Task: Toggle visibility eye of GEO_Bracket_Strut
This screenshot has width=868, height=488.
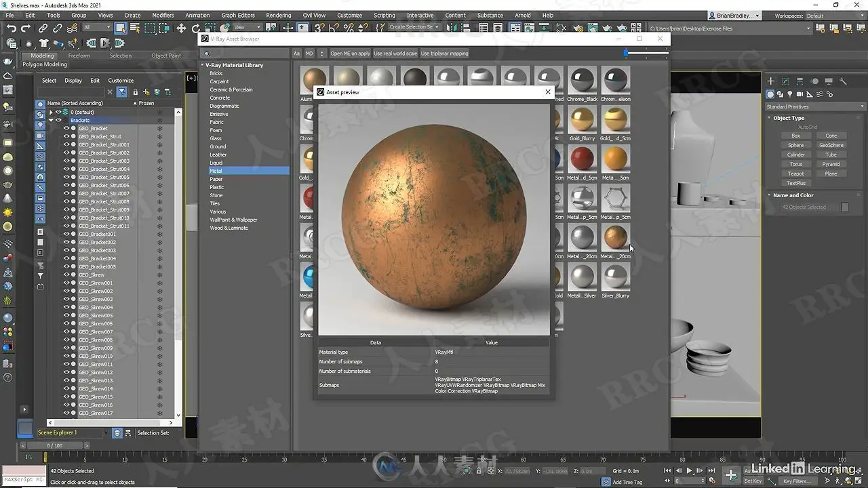Action: (x=66, y=136)
